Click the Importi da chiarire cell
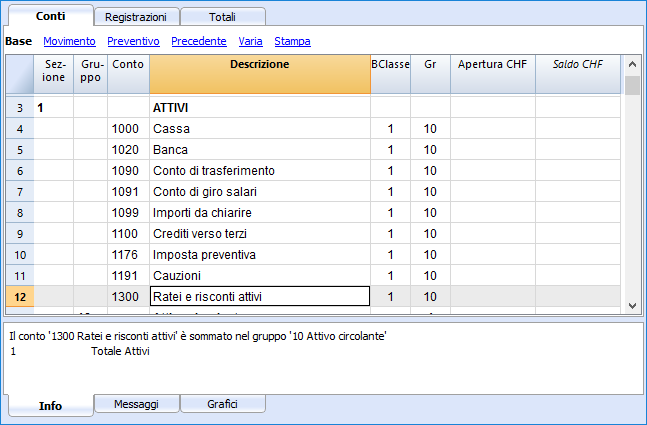Viewport: 647px width, 425px height. [x=260, y=213]
